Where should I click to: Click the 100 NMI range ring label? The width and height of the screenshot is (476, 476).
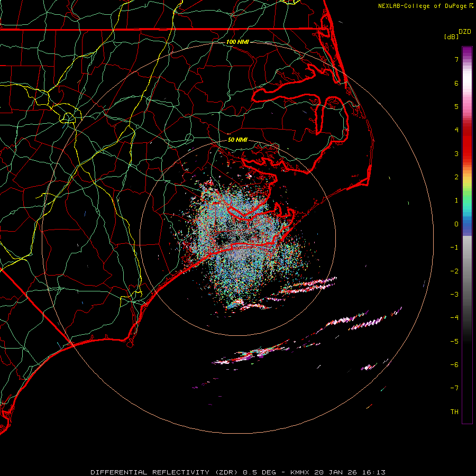237,42
